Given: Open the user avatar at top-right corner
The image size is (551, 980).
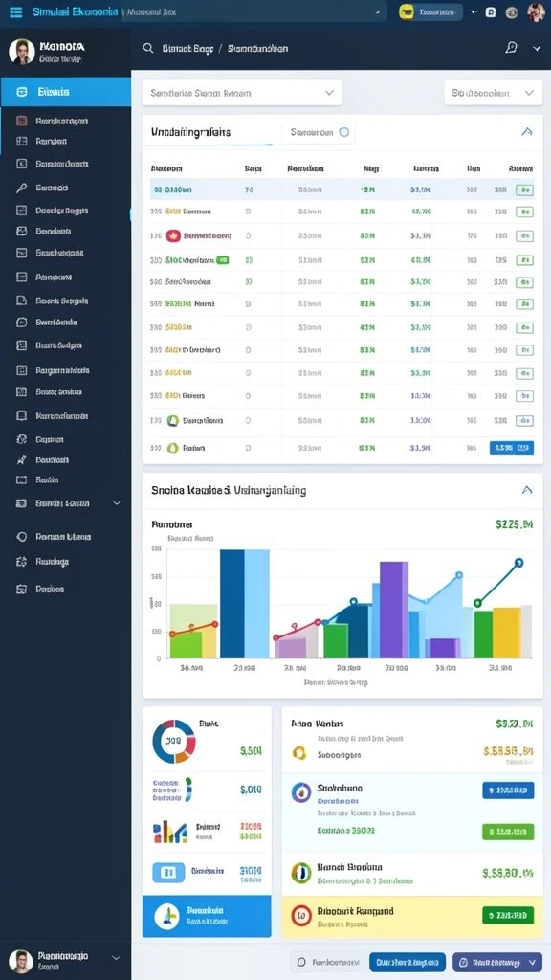Looking at the screenshot, I should 536,11.
